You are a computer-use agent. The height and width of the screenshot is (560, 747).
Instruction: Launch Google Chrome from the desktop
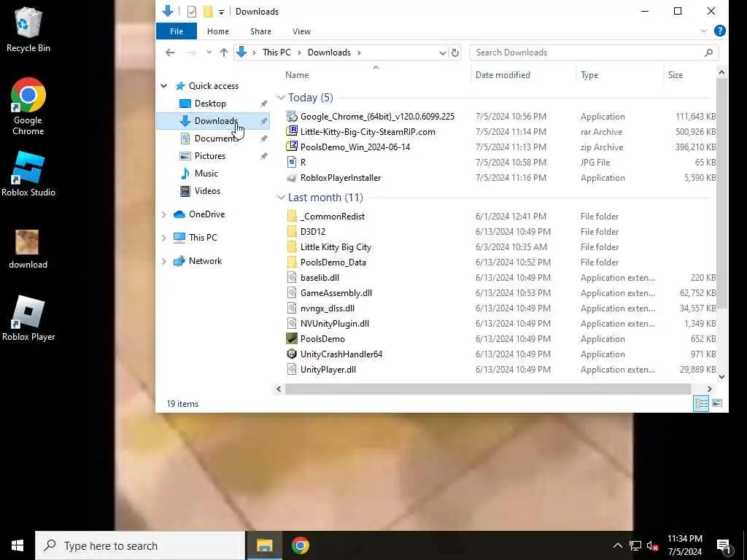tap(28, 106)
